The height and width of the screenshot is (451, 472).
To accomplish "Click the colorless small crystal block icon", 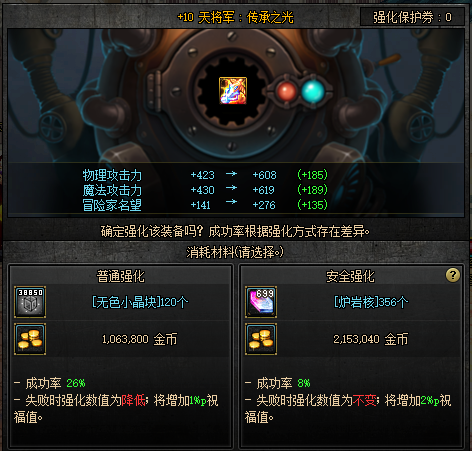I will [x=30, y=302].
